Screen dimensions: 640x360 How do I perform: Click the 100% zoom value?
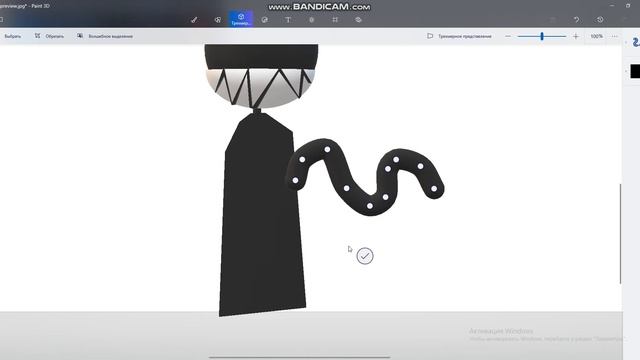[596, 36]
